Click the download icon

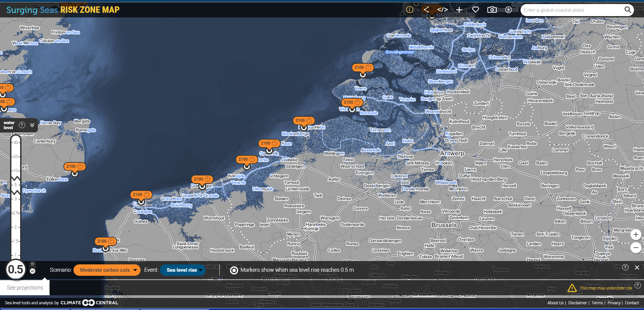point(508,10)
